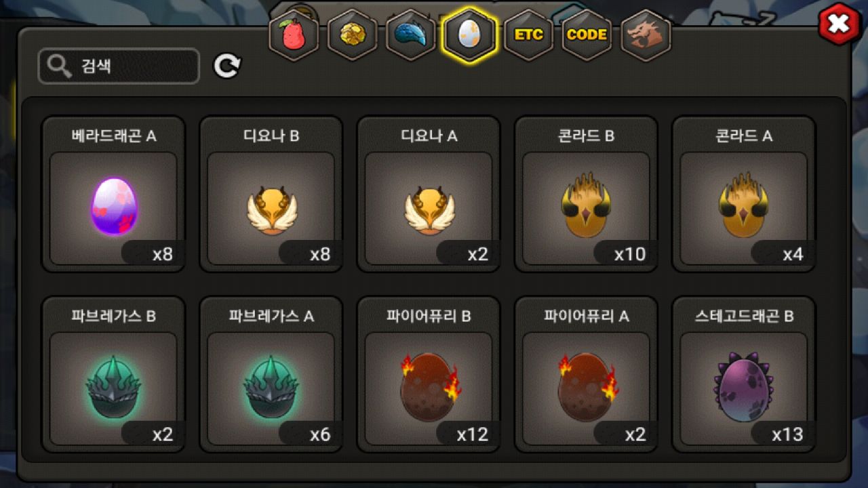Choose the 스테고드래곤 B spiked egg

[x=743, y=374]
